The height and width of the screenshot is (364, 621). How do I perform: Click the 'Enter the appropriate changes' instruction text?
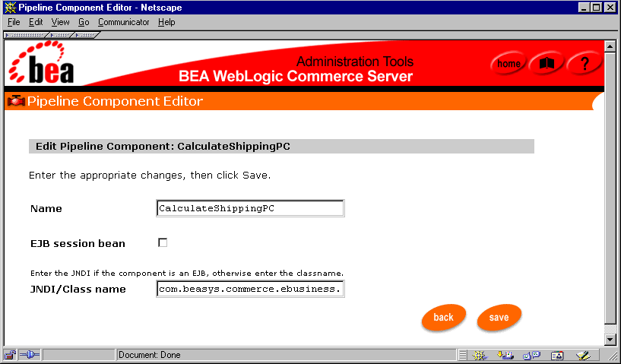pyautogui.click(x=150, y=175)
